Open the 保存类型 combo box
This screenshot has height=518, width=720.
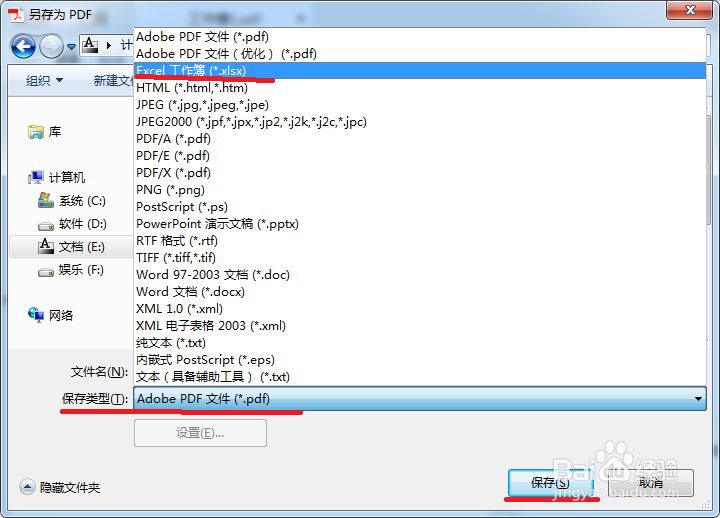point(420,399)
